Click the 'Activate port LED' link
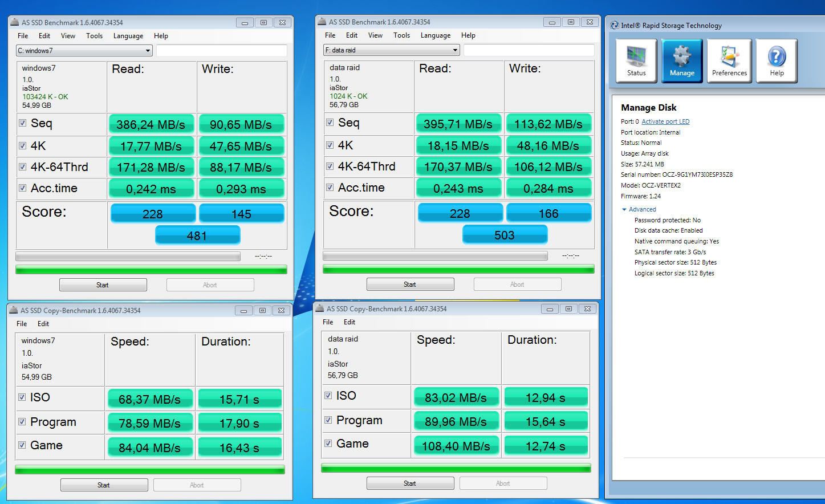This screenshot has height=504, width=825. [665, 121]
